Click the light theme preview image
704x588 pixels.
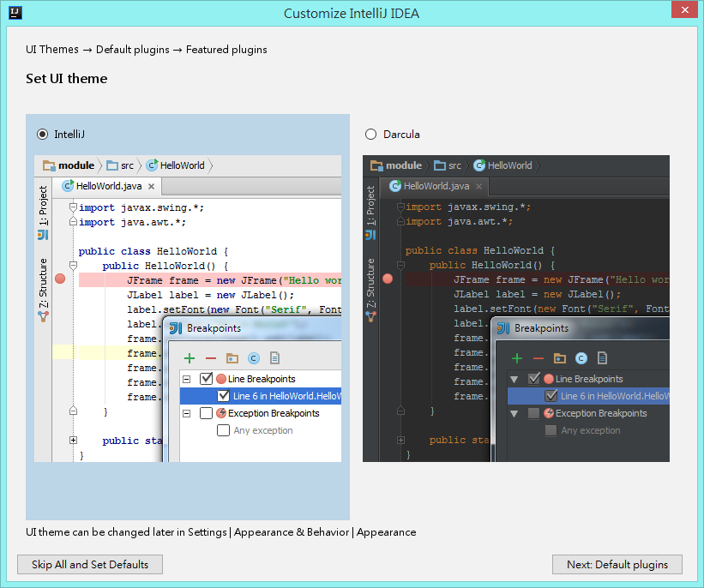(188, 309)
